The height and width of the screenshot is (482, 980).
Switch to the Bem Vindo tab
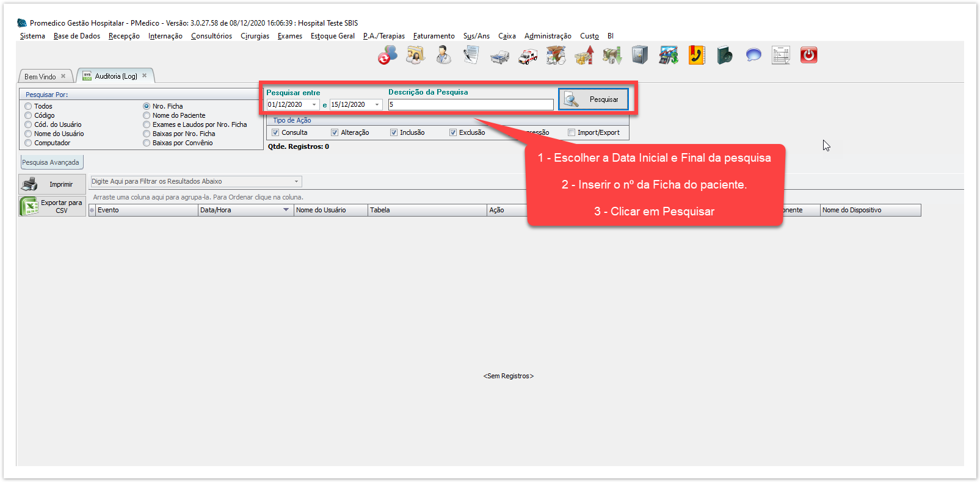pos(40,76)
